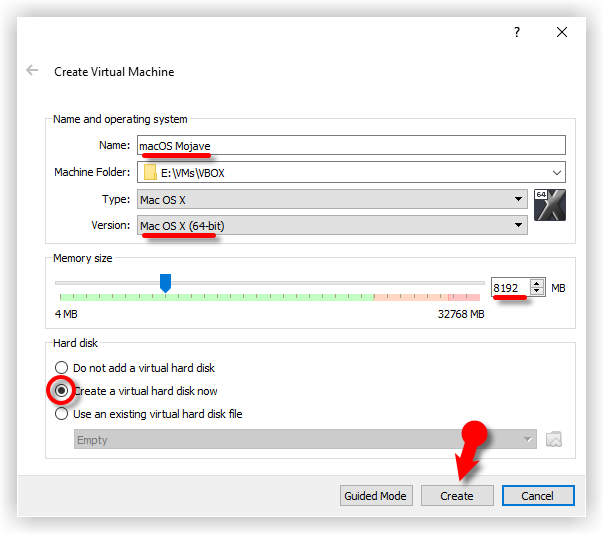Image resolution: width=604 pixels, height=535 pixels.
Task: Increase memory with the up stepper arrow
Action: point(537,283)
